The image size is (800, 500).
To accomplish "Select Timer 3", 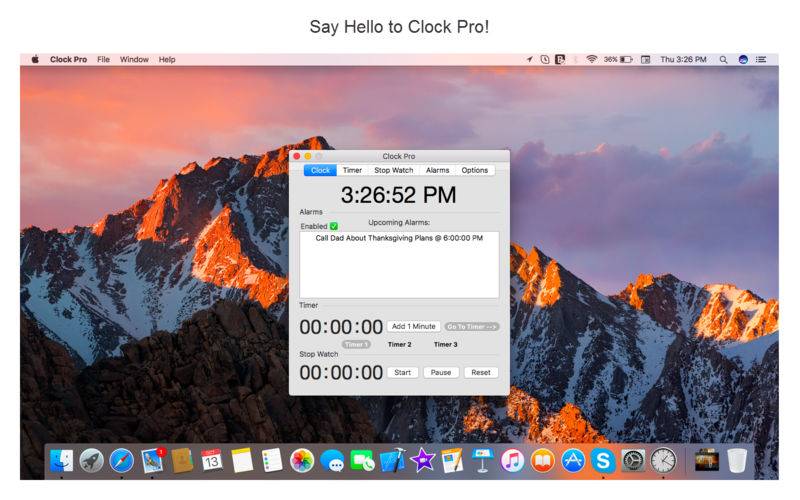I will 445,344.
